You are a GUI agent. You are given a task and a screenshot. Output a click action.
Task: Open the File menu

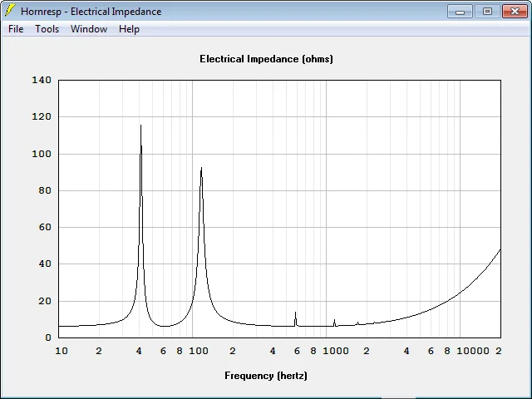coord(16,29)
